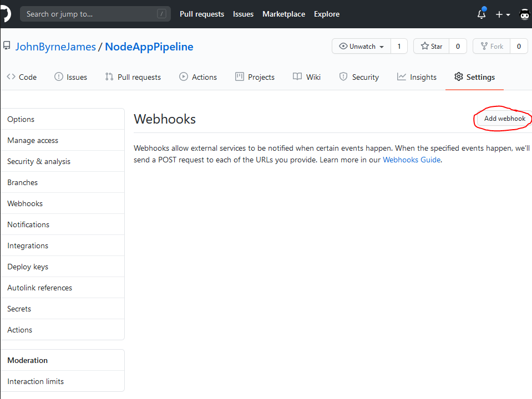Select Integrations in settings sidebar
The height and width of the screenshot is (399, 532).
click(x=63, y=245)
